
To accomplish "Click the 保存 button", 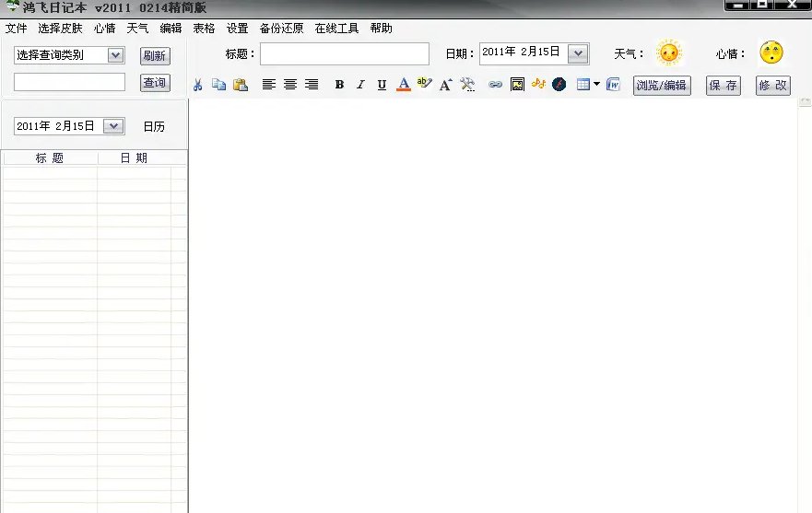I will point(724,86).
